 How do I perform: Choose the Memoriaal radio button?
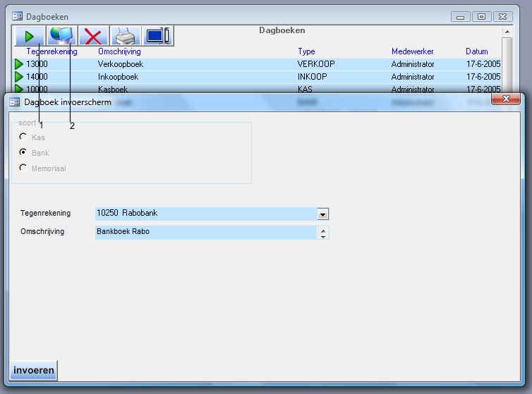coord(23,168)
